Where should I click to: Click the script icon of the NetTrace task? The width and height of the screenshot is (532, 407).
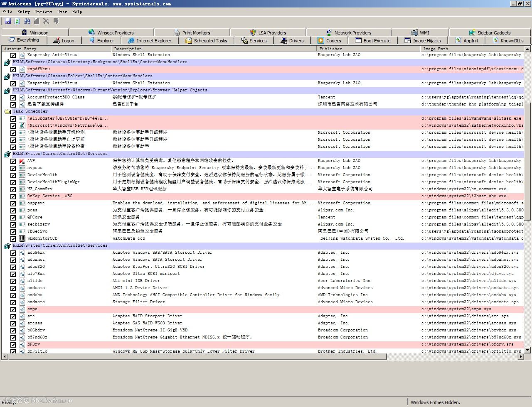[22, 125]
